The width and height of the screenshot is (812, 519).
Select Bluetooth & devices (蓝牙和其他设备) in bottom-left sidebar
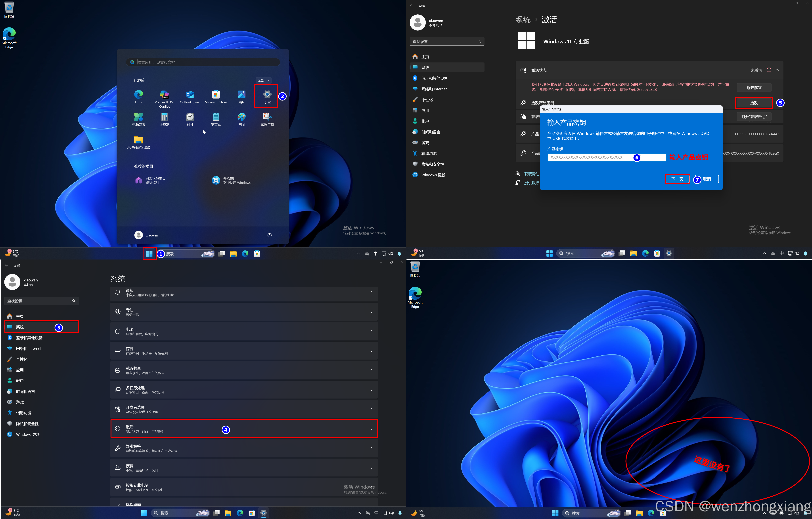29,338
